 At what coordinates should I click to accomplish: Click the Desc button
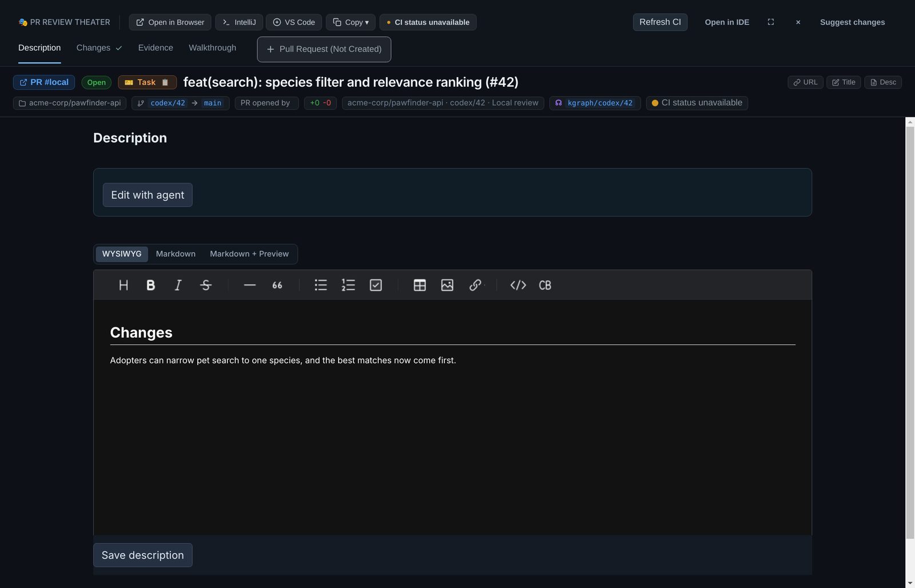pyautogui.click(x=883, y=82)
